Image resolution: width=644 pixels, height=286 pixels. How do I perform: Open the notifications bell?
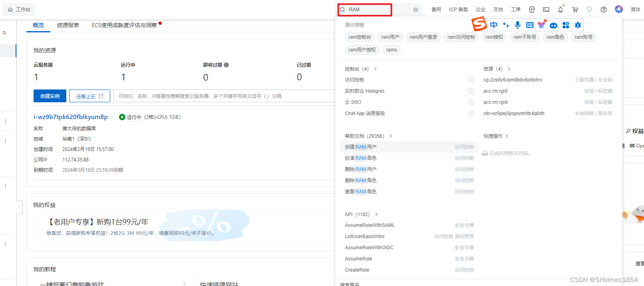tap(561, 10)
